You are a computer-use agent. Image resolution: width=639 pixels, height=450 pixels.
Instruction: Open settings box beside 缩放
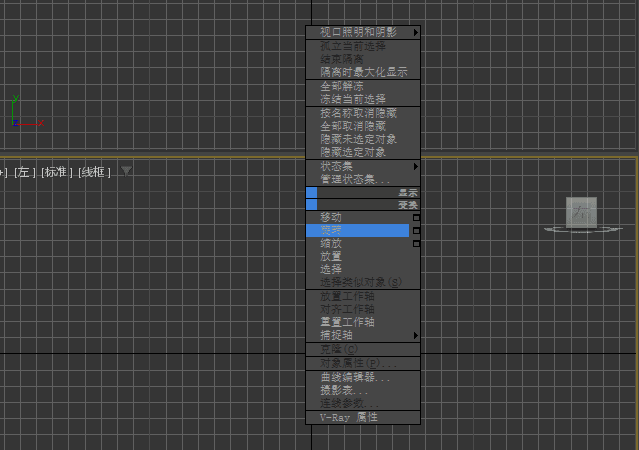[x=416, y=244]
